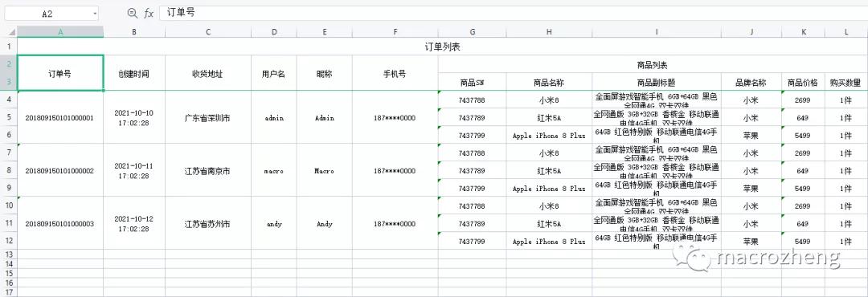Screen dimensions: 868x297
Task: Click the fx insert function icon
Action: tap(149, 14)
